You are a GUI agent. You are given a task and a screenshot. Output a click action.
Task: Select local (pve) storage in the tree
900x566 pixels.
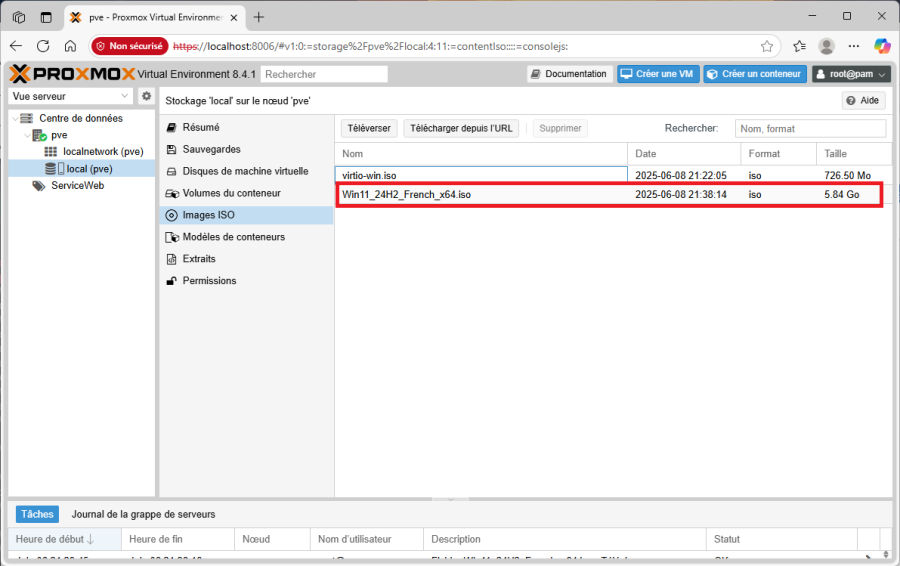[x=89, y=169]
